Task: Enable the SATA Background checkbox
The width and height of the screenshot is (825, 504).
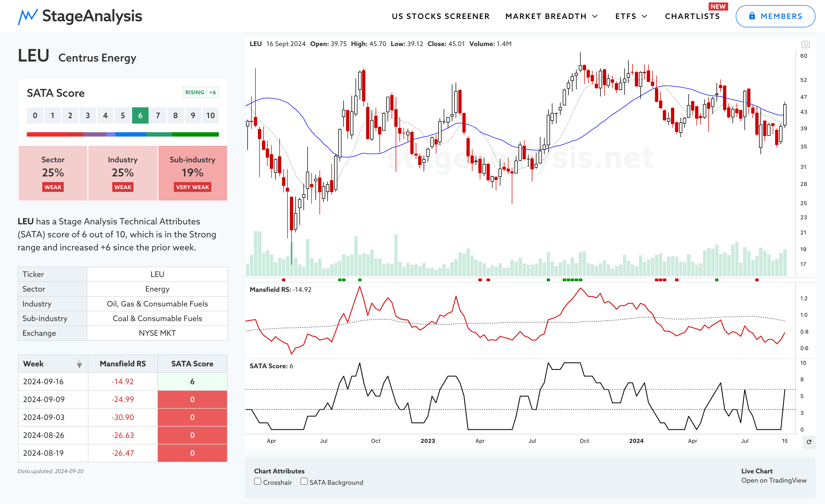Action: [304, 481]
